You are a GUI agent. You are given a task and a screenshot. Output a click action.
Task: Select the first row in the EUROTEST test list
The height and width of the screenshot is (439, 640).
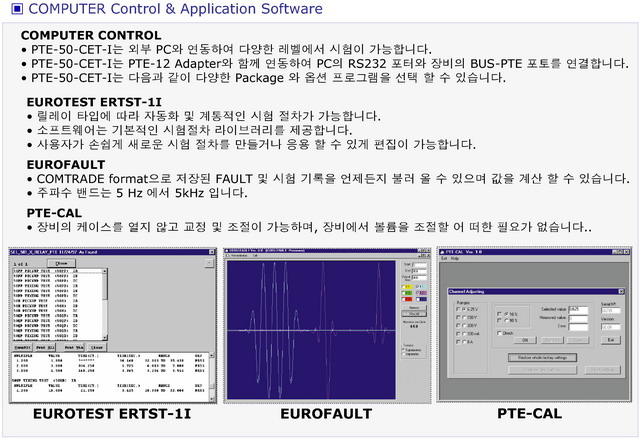coord(58,271)
